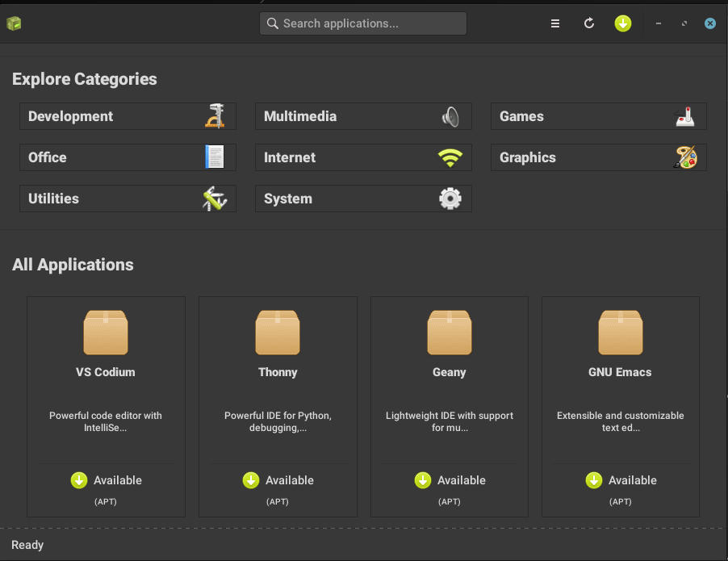Click the green updates download icon
Image resolution: width=728 pixels, height=561 pixels.
tap(622, 23)
